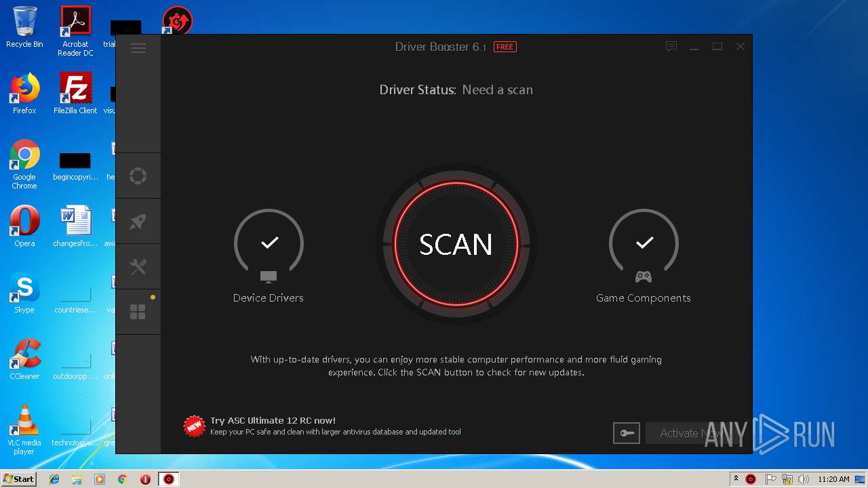The height and width of the screenshot is (488, 868).
Task: Open Acrobat Reader DC desktop shortcut
Action: tap(75, 32)
